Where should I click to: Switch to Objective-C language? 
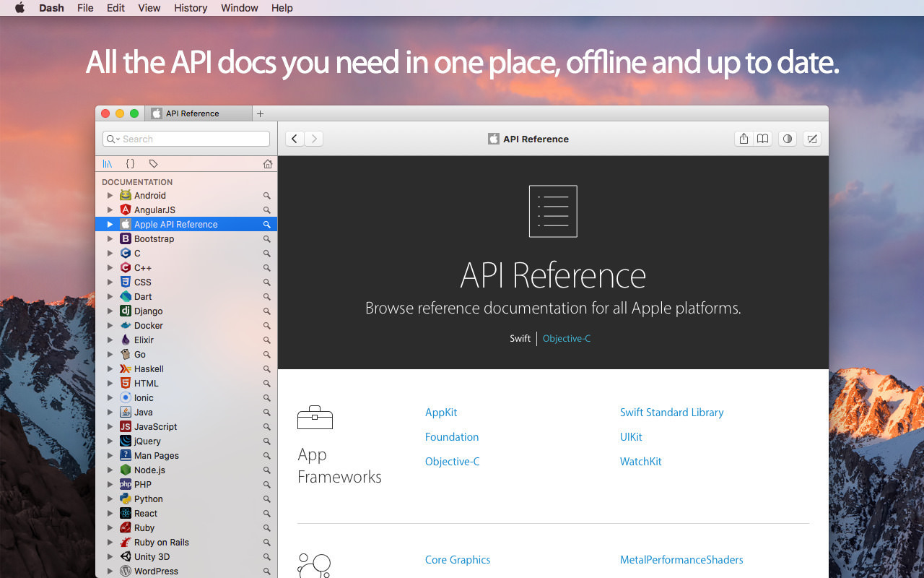[567, 338]
